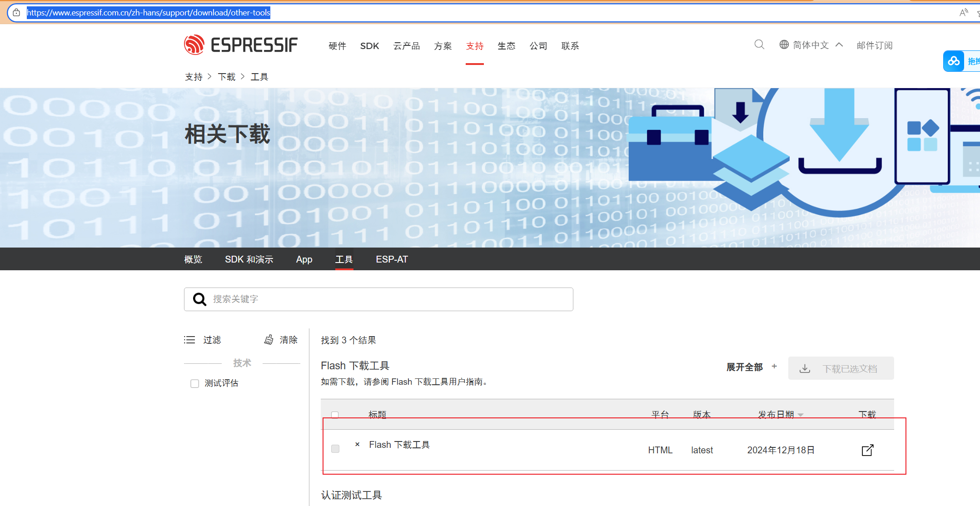
Task: Open the 生态 menu
Action: [507, 46]
